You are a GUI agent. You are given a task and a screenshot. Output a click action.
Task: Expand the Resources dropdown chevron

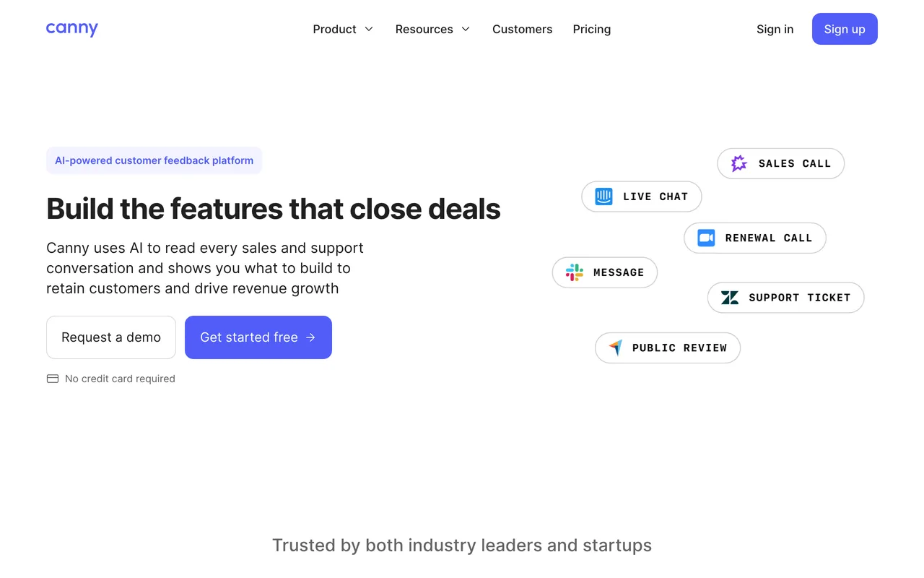pos(466,29)
